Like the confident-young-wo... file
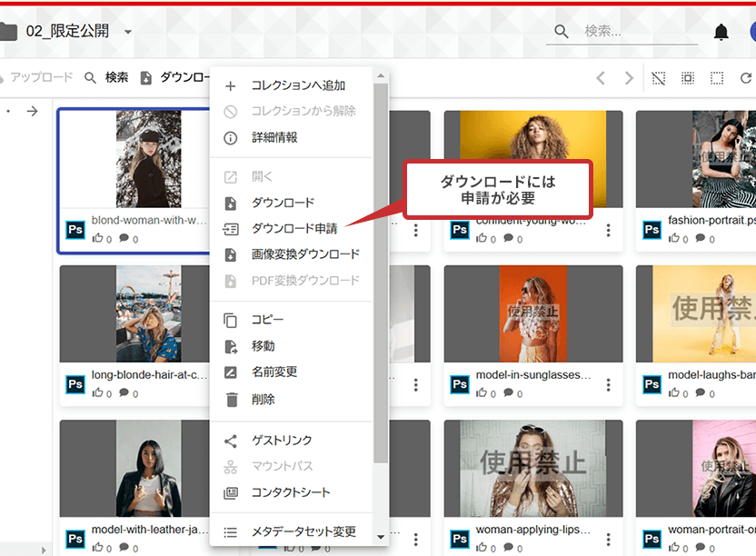 [x=482, y=238]
